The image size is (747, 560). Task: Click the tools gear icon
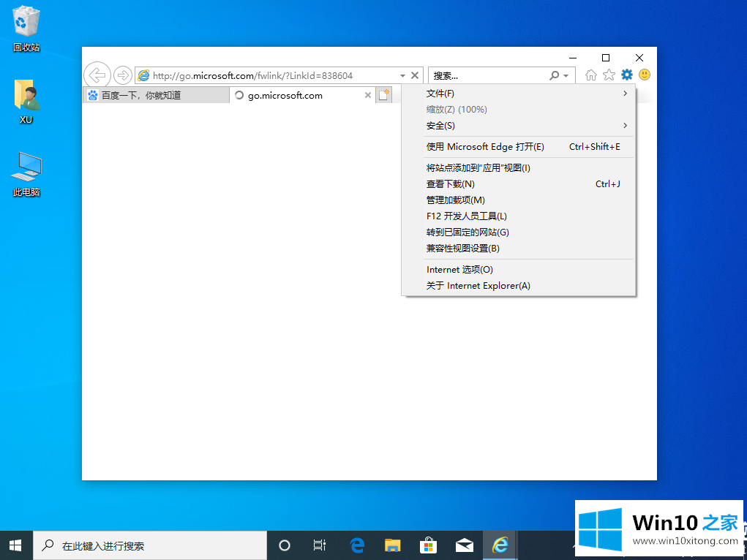pyautogui.click(x=627, y=75)
